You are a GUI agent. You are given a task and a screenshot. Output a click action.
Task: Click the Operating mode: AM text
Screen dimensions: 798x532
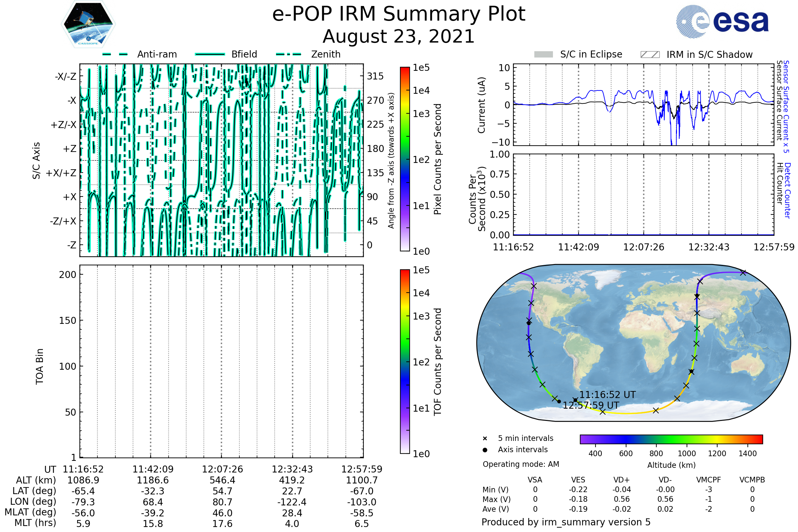pos(521,464)
